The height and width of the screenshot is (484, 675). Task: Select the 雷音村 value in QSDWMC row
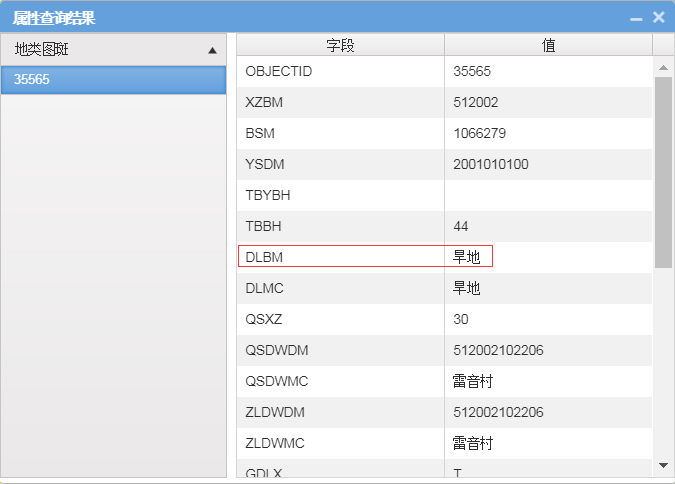(548, 382)
